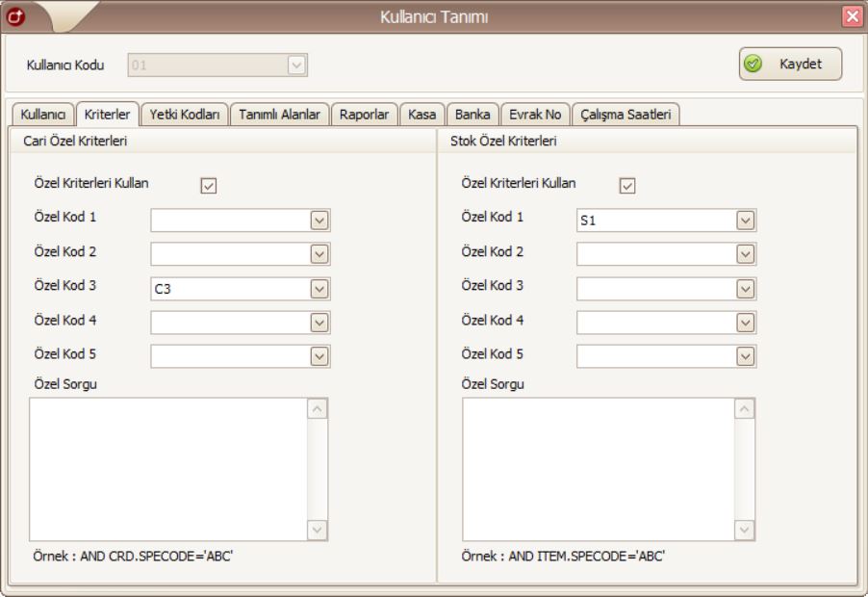Click the Kaydet save button

pyautogui.click(x=790, y=64)
